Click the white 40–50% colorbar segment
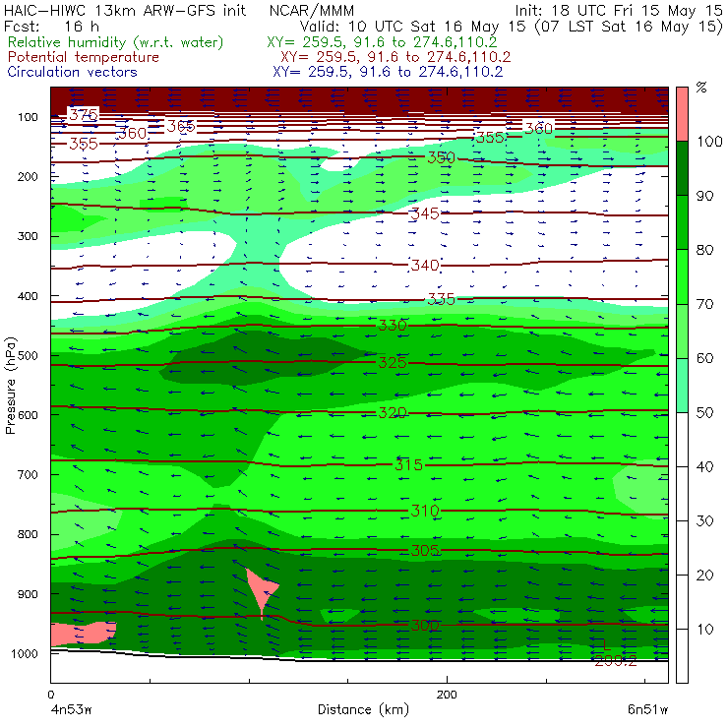The width and height of the screenshot is (728, 728). tap(682, 439)
